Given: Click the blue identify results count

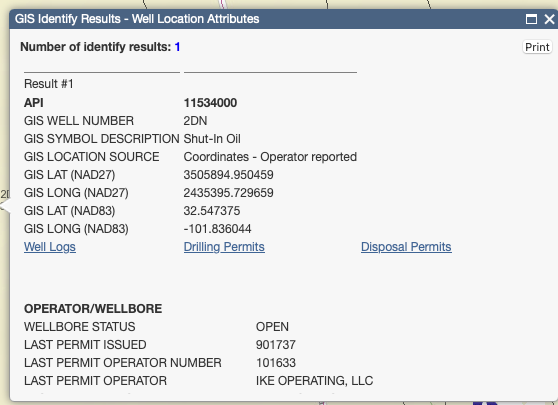Looking at the screenshot, I should tap(177, 47).
